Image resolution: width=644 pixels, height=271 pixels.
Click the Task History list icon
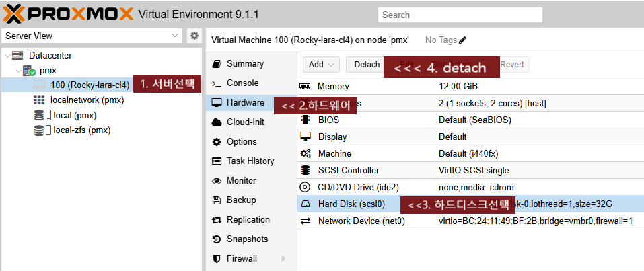coord(217,161)
